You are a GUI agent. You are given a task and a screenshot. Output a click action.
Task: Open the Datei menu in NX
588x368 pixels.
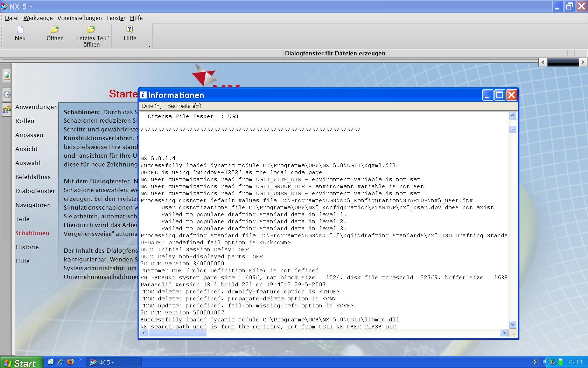coord(12,18)
